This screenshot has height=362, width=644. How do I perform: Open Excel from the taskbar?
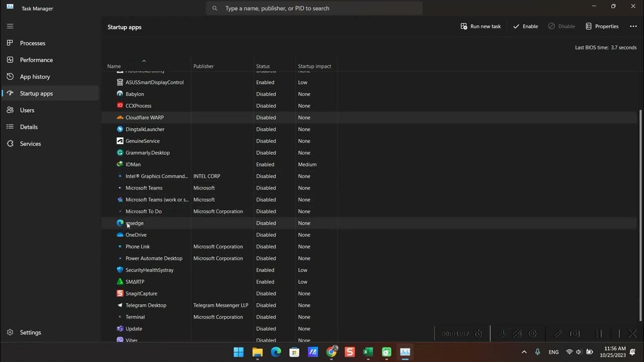tap(368, 352)
